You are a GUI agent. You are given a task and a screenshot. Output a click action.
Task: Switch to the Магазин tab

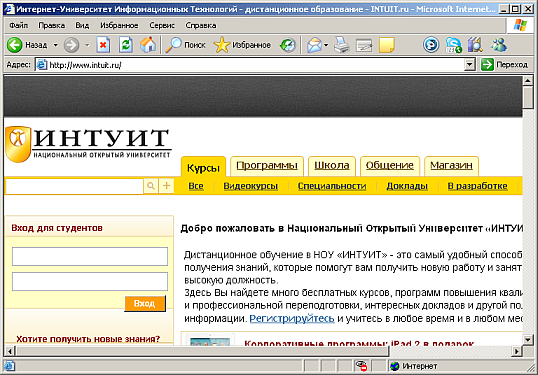click(x=451, y=166)
